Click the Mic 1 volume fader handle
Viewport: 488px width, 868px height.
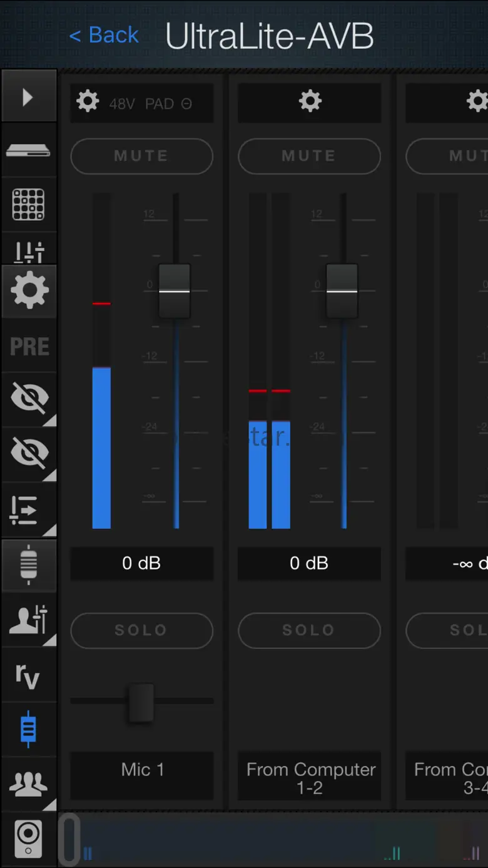point(175,291)
